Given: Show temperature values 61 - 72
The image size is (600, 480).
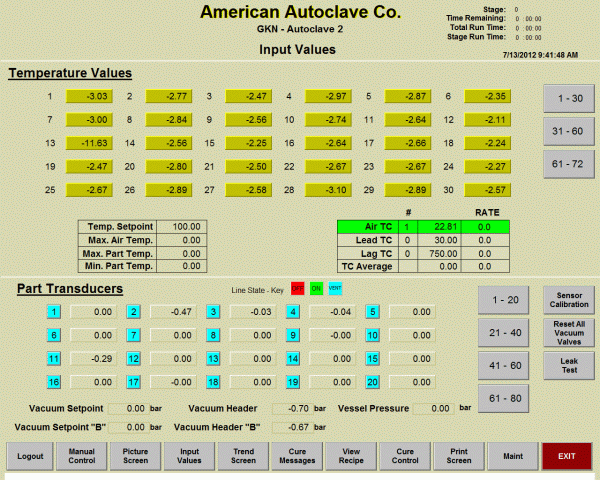Looking at the screenshot, I should click(x=569, y=163).
